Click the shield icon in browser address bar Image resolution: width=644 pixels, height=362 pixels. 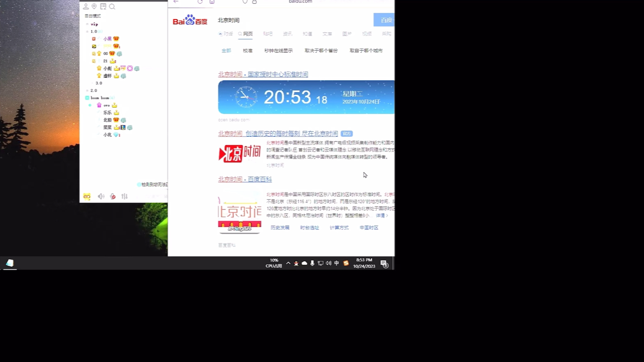[x=245, y=2]
